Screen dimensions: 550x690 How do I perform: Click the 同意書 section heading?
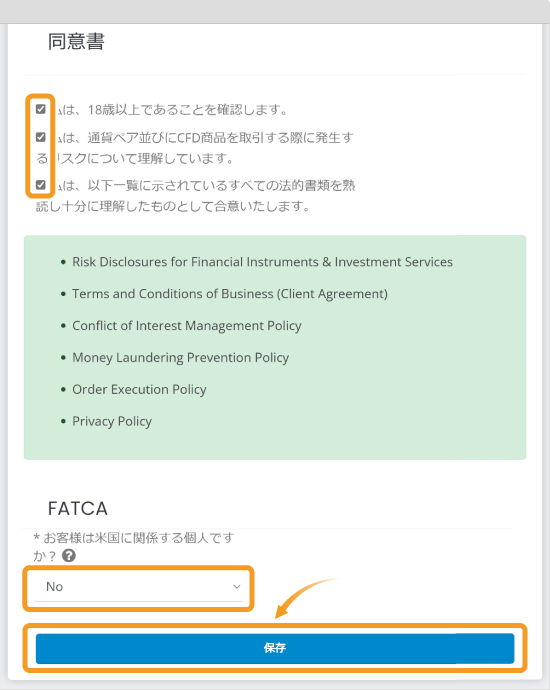click(76, 42)
